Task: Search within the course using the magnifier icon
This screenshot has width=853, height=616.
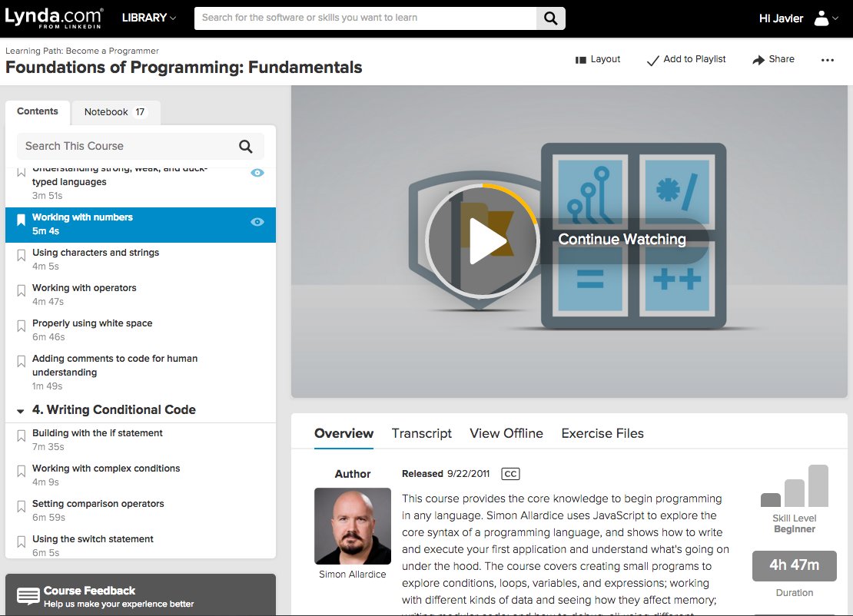Action: (x=245, y=146)
